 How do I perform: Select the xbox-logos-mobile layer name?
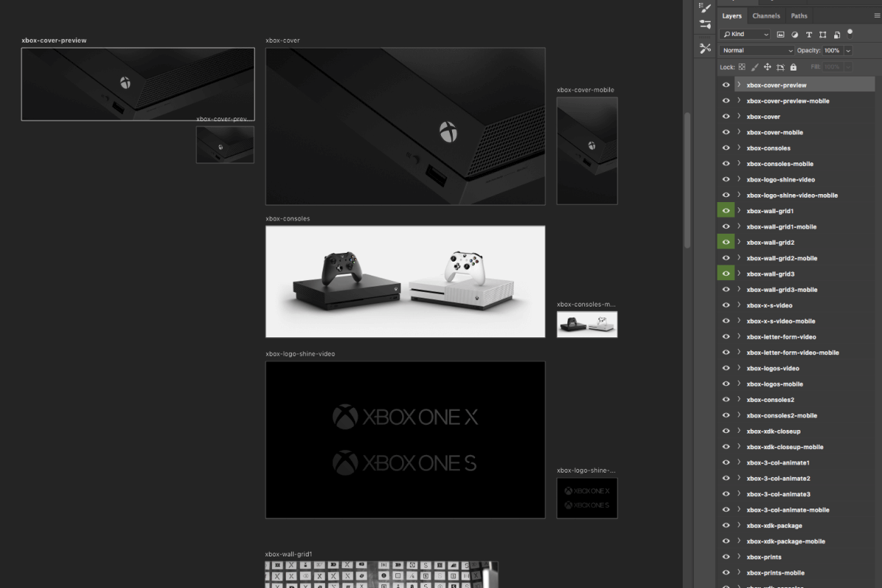click(775, 384)
